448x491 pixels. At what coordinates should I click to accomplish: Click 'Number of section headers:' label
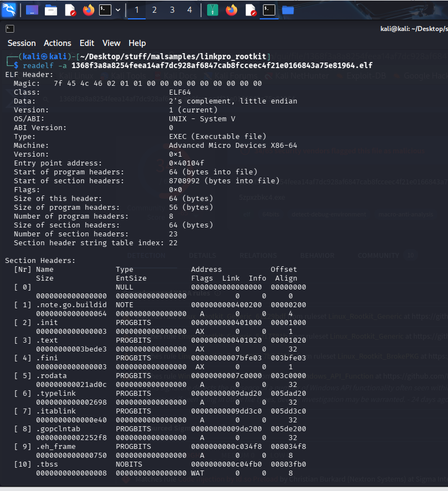pos(71,234)
